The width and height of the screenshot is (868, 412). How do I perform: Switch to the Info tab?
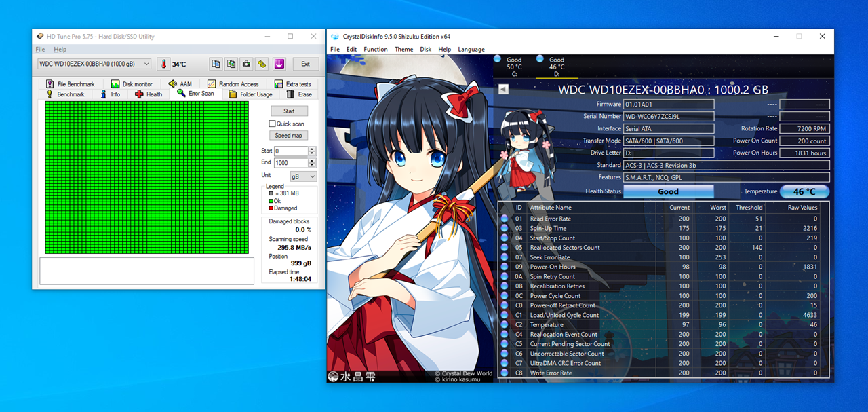110,94
